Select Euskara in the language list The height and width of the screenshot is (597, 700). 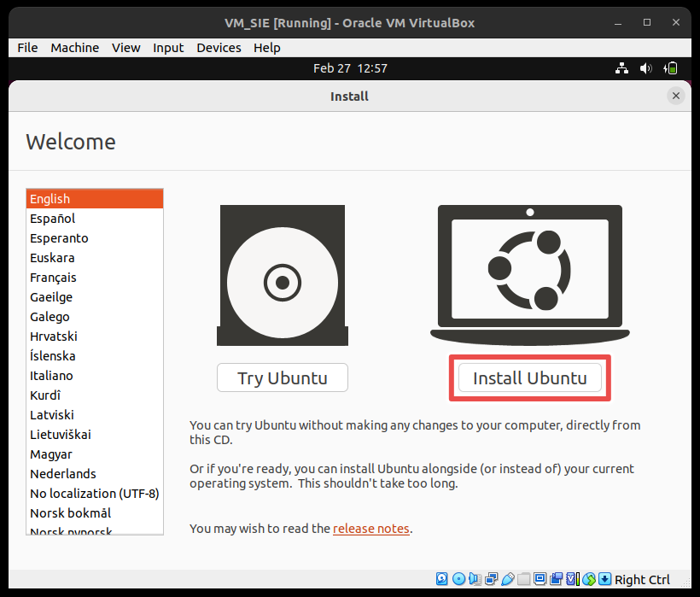click(95, 258)
